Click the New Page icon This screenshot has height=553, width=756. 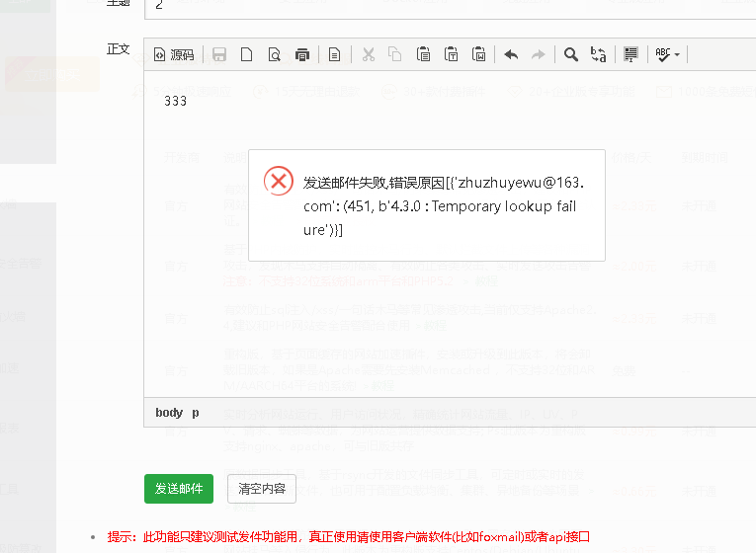246,55
